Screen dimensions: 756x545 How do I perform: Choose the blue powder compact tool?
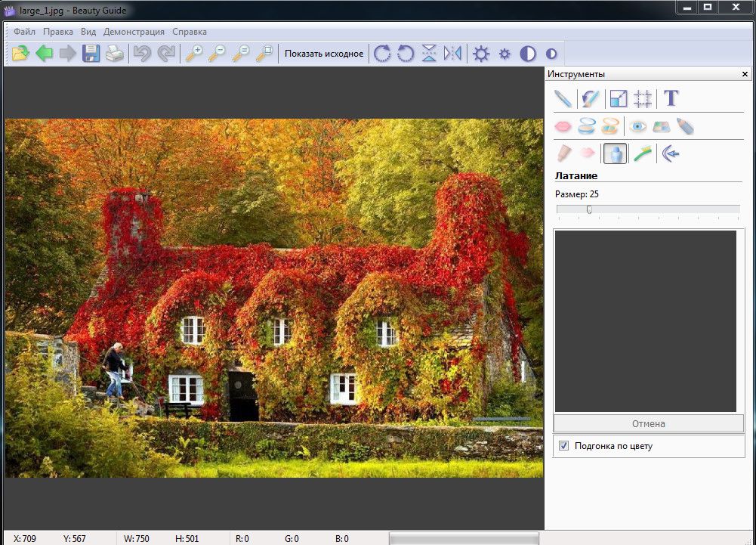[586, 126]
